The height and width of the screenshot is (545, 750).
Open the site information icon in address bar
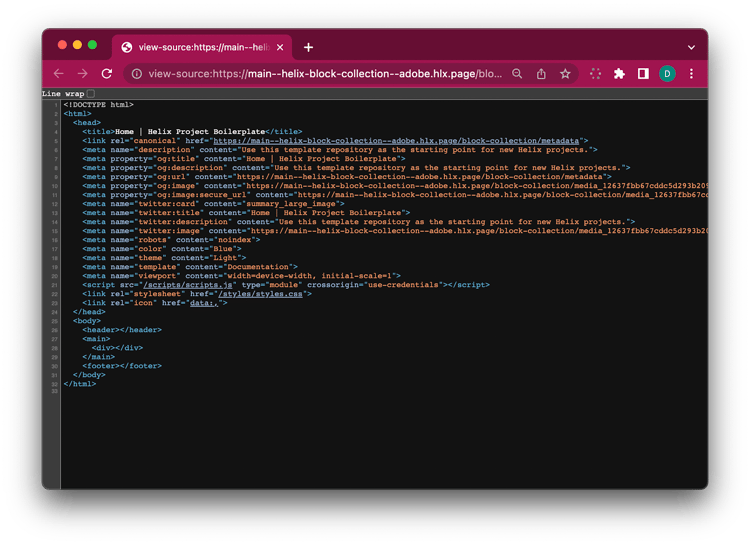pos(135,73)
